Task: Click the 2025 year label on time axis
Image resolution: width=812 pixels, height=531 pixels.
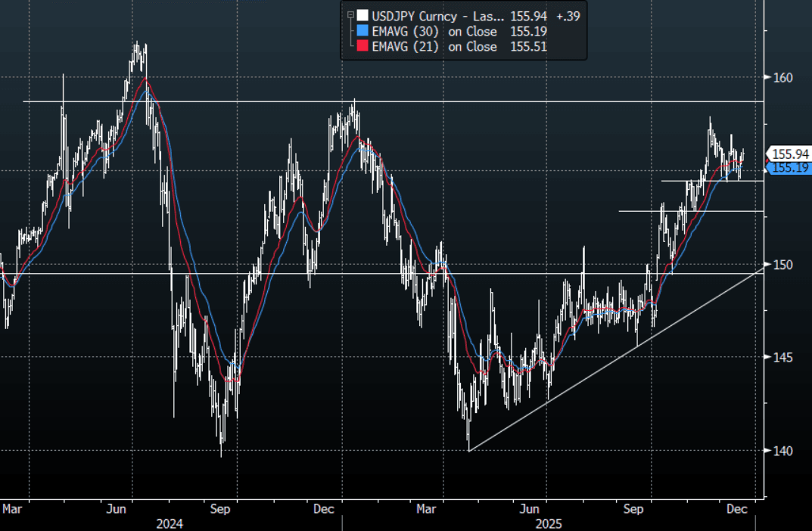Action: (549, 524)
